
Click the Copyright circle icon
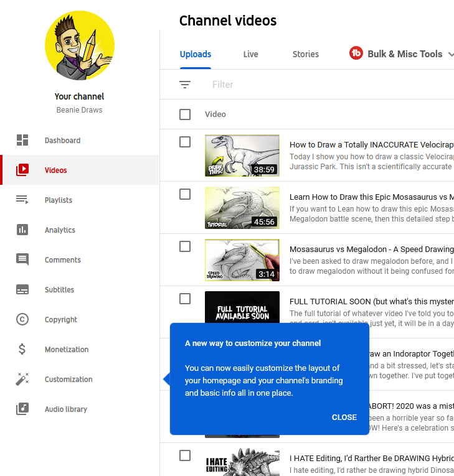[x=22, y=320]
